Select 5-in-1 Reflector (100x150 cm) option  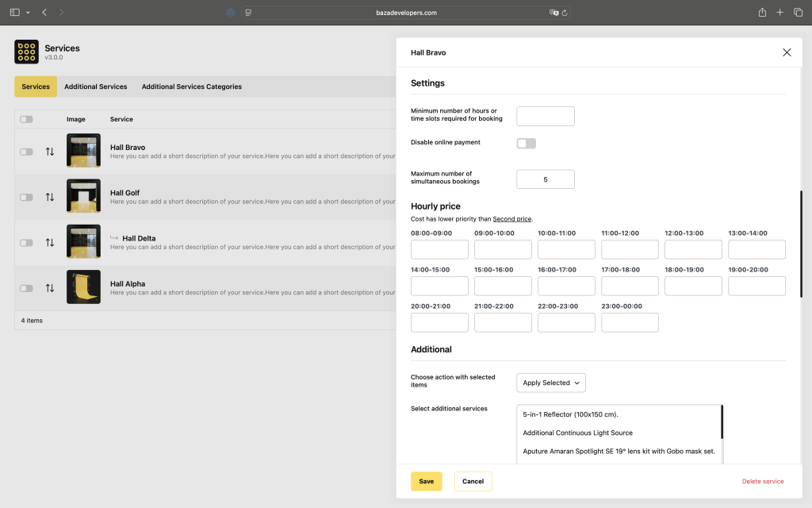point(619,414)
